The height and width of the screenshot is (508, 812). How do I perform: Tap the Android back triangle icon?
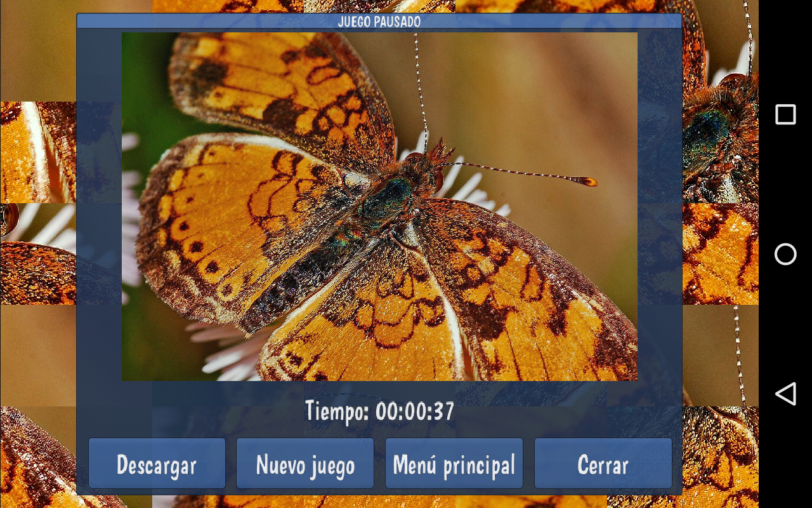coord(785,394)
